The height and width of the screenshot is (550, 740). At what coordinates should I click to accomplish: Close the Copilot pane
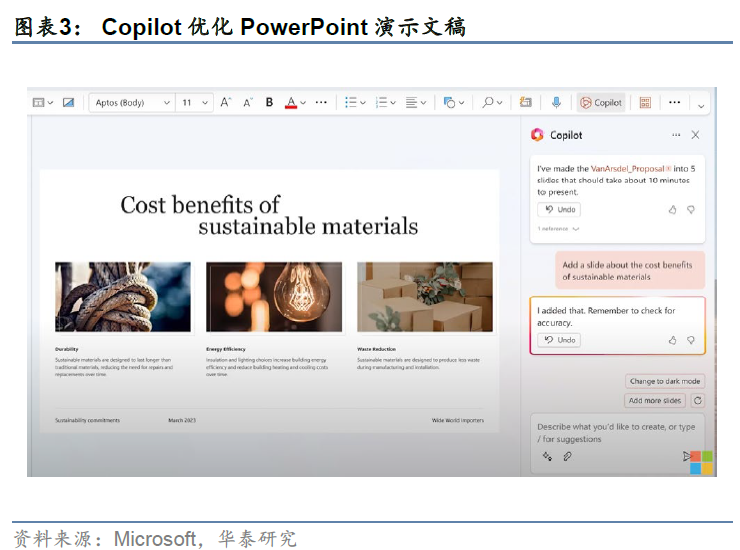coord(695,135)
